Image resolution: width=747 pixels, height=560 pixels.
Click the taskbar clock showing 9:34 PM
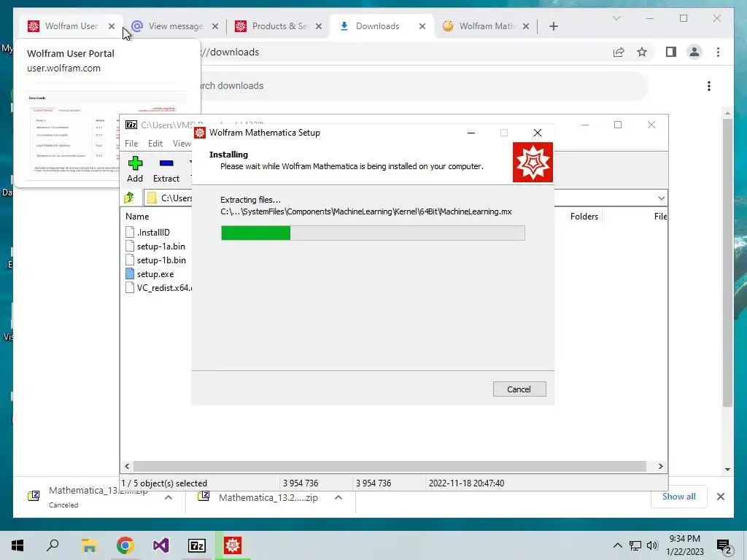[x=684, y=545]
